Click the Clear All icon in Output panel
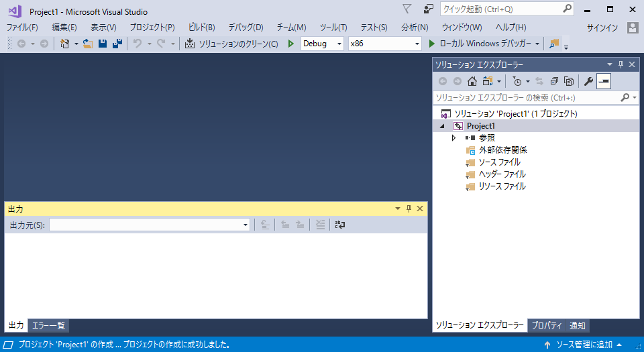This screenshot has width=644, height=352. (320, 225)
